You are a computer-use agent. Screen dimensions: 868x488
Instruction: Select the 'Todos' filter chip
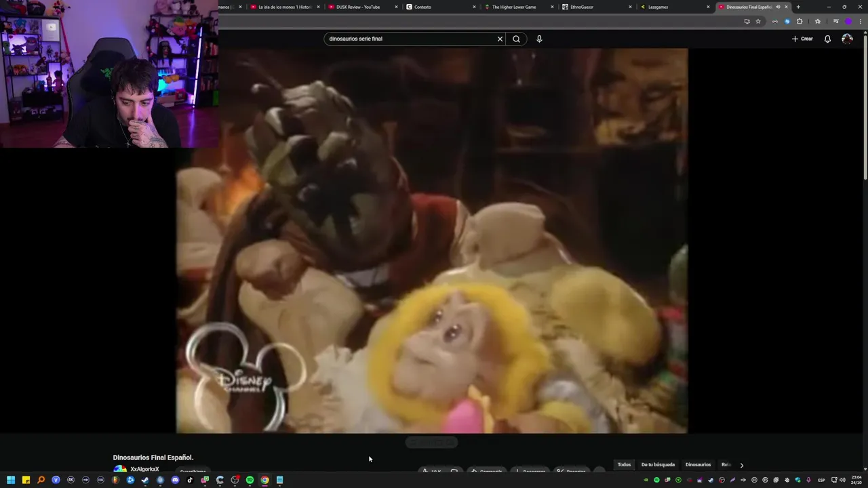[x=624, y=464]
